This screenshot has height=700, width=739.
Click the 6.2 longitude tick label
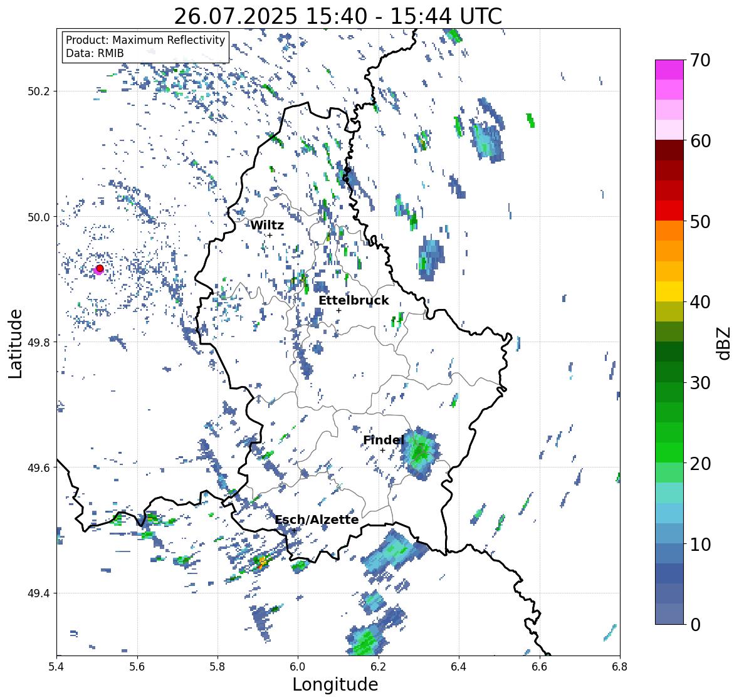pyautogui.click(x=379, y=667)
